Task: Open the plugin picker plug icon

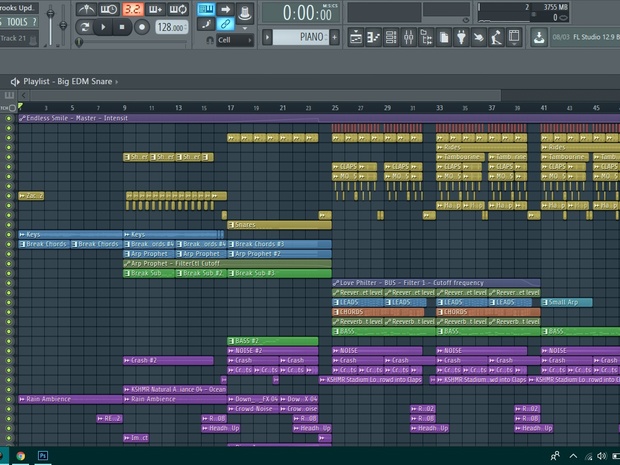Action: (x=461, y=38)
